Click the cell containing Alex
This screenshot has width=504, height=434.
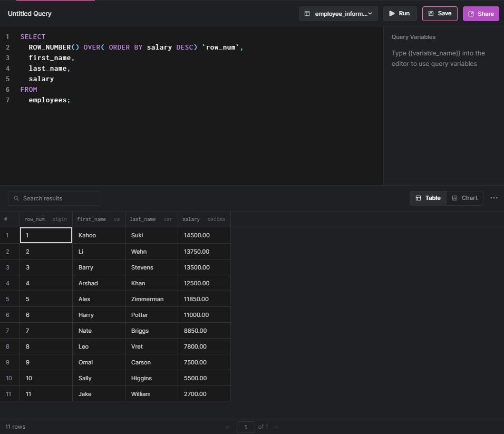point(99,299)
